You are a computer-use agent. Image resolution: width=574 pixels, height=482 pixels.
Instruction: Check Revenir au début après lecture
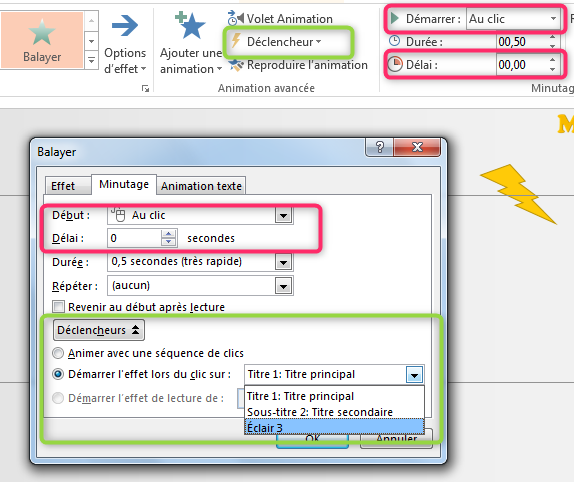click(58, 307)
